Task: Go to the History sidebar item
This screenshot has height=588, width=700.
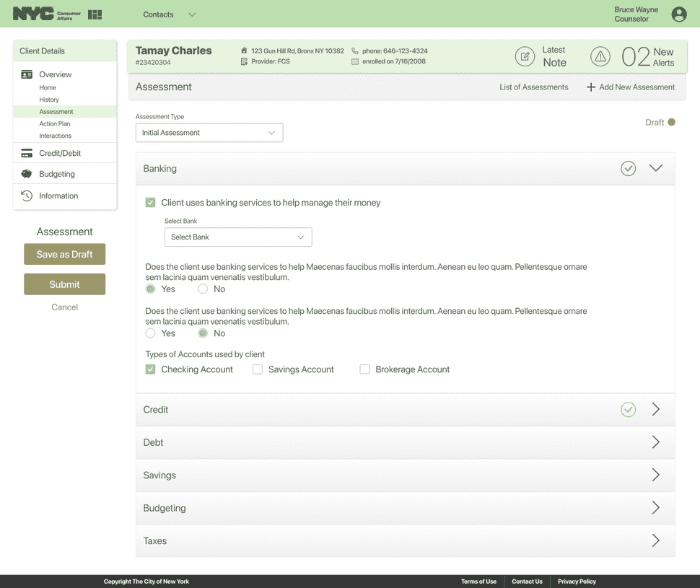Action: point(49,100)
